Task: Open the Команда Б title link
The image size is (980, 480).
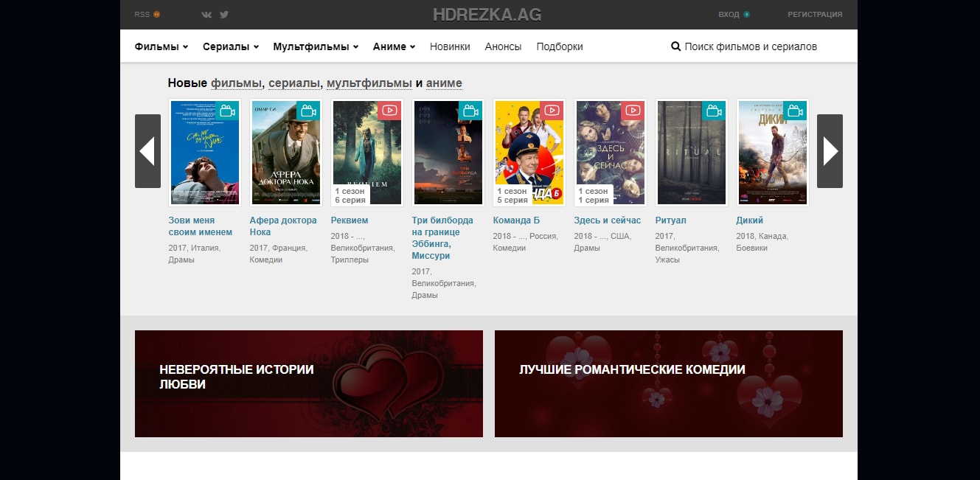Action: coord(516,220)
